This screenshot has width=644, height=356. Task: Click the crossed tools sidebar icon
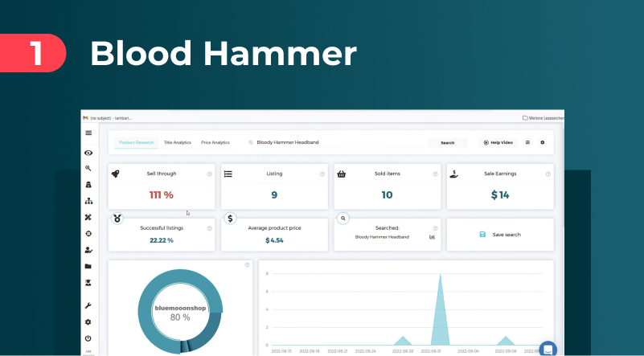coord(88,217)
